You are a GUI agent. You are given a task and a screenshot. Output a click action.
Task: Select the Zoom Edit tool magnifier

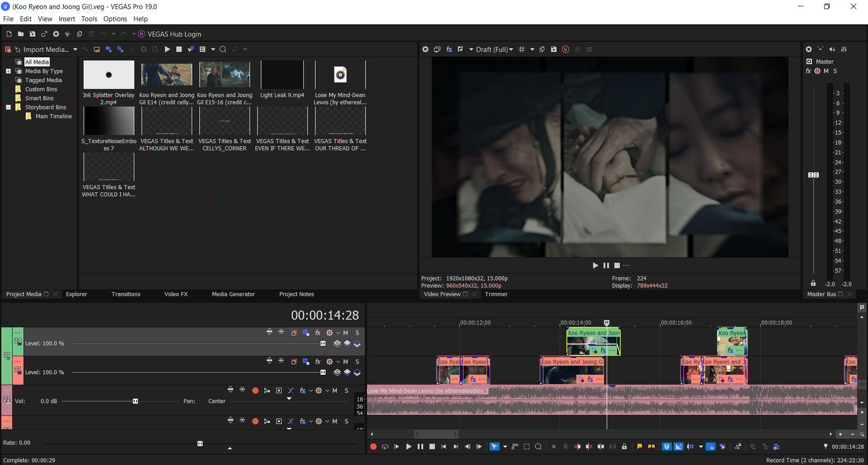(538, 446)
